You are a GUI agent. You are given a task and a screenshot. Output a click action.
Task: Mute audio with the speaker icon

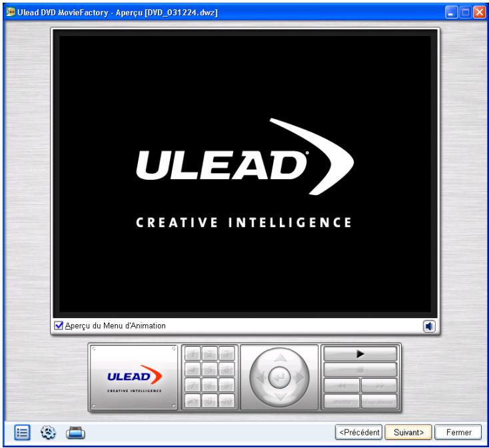click(x=429, y=326)
